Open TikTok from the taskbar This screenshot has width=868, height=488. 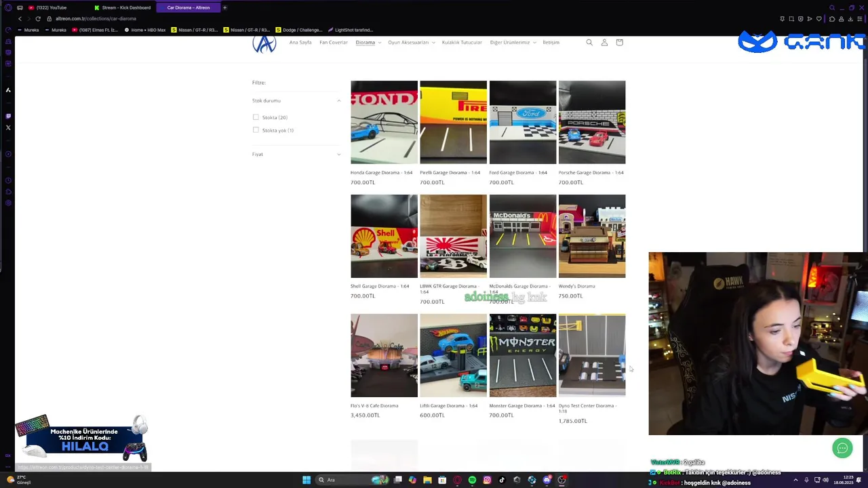[x=502, y=480]
